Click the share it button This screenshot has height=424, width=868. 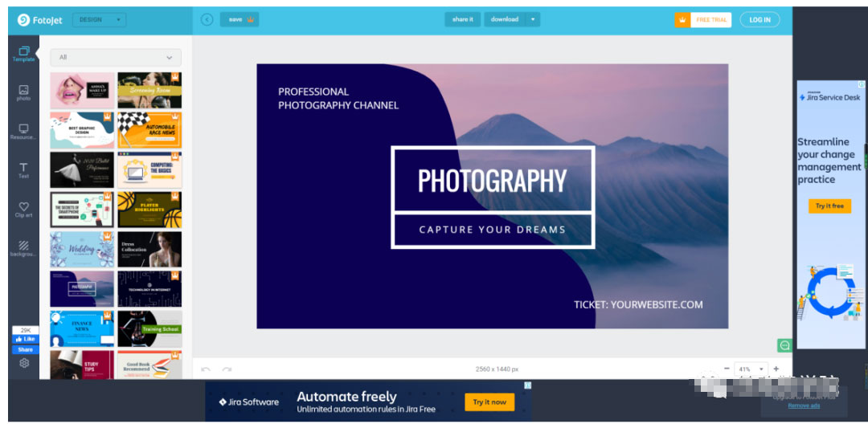462,19
